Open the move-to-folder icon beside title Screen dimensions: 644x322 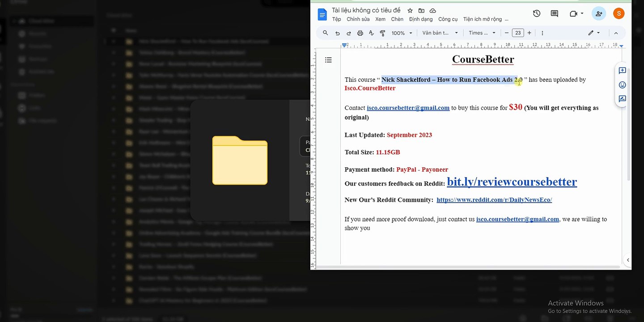421,10
